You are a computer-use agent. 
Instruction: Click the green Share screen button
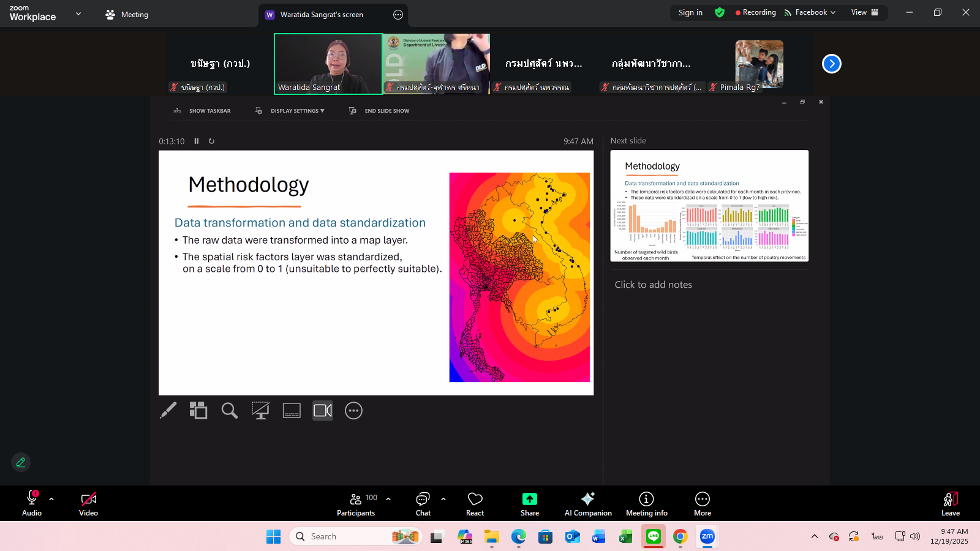(x=530, y=503)
